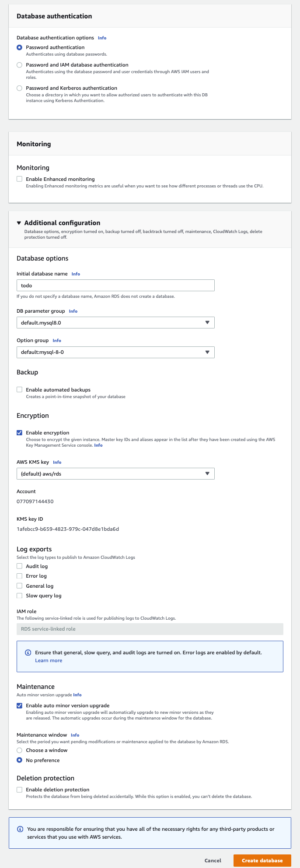Click the info icon in the log notice box

(28, 653)
